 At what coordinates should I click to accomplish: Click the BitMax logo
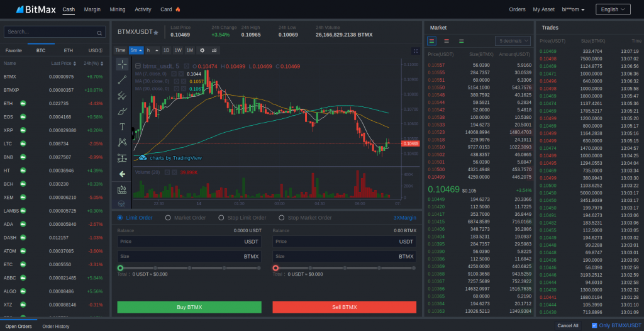pos(36,9)
